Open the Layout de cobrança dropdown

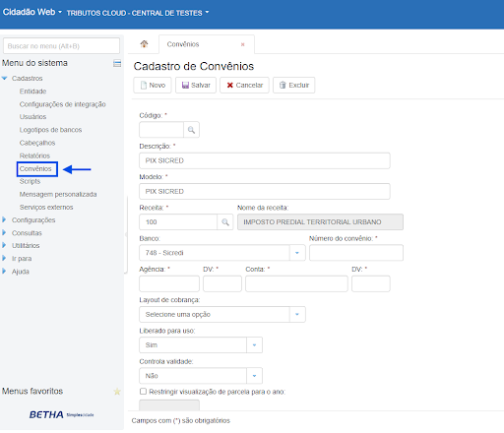[222, 314]
